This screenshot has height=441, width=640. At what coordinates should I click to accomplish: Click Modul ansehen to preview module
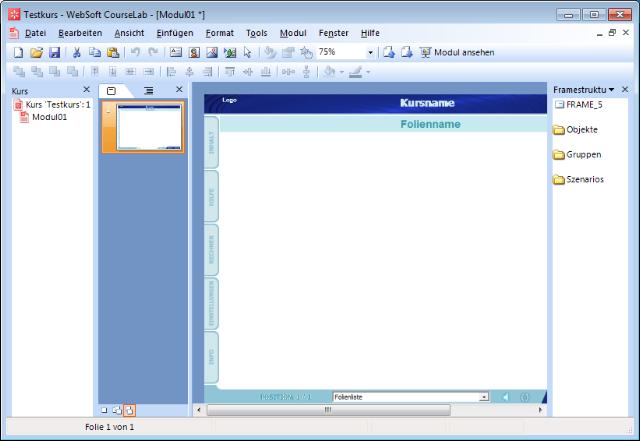point(457,52)
